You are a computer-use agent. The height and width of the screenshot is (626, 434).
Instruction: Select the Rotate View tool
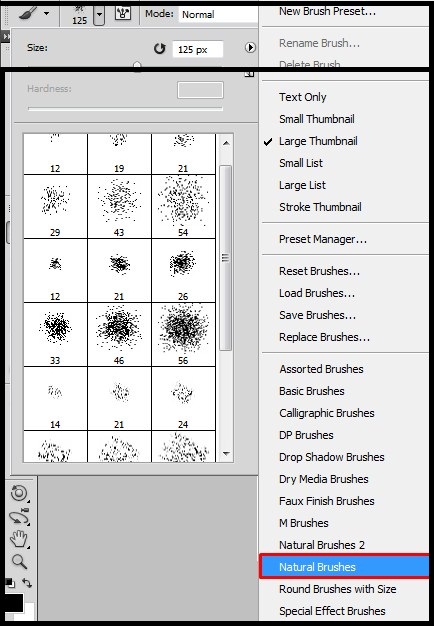[x=19, y=493]
